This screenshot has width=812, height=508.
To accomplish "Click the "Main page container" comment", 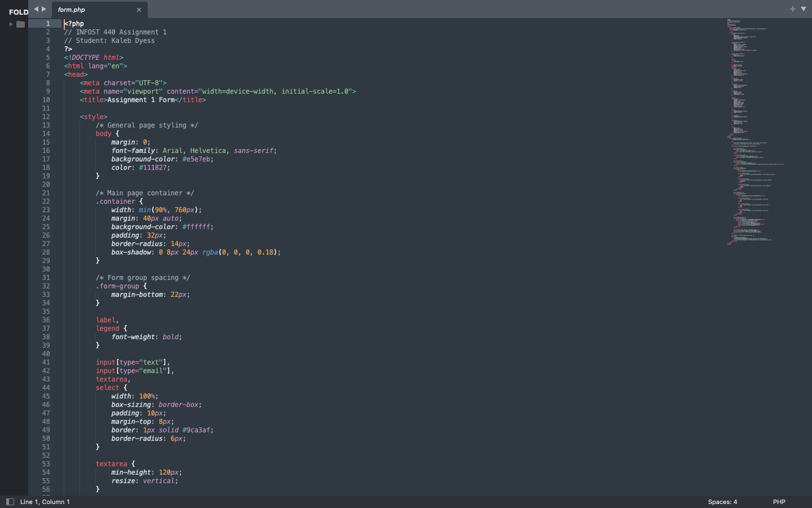I will (x=145, y=193).
